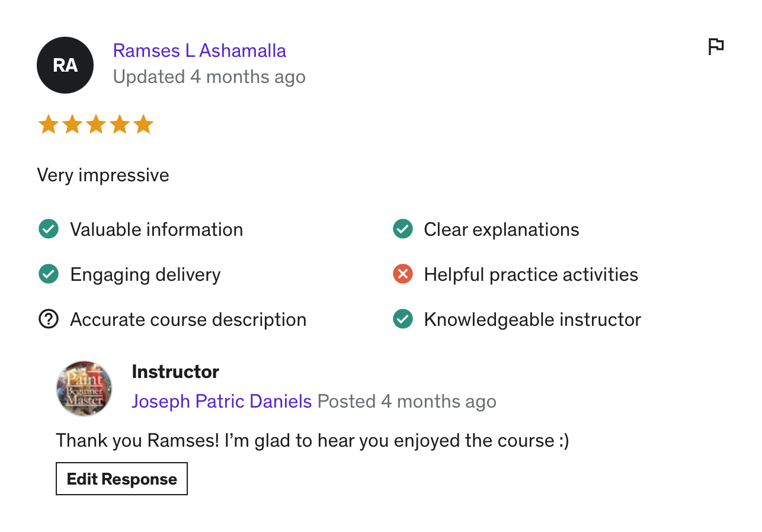Open Joseph Patric Daniels' instructor profile link
The width and height of the screenshot is (762, 532).
tap(222, 401)
